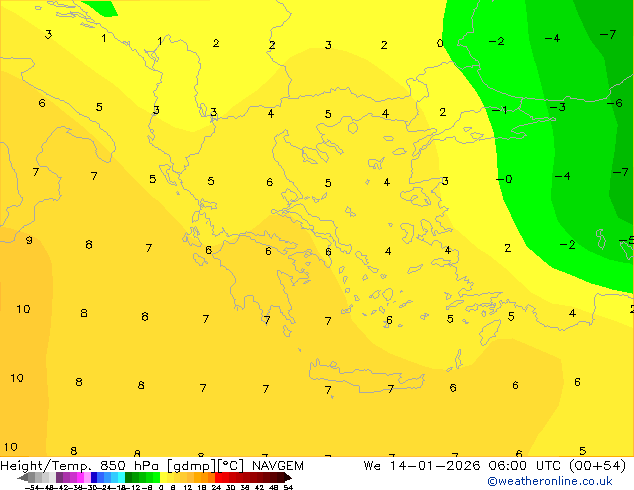
Task: Click the 'Height/Temp. 850 hPa' map title
Action: (79, 466)
